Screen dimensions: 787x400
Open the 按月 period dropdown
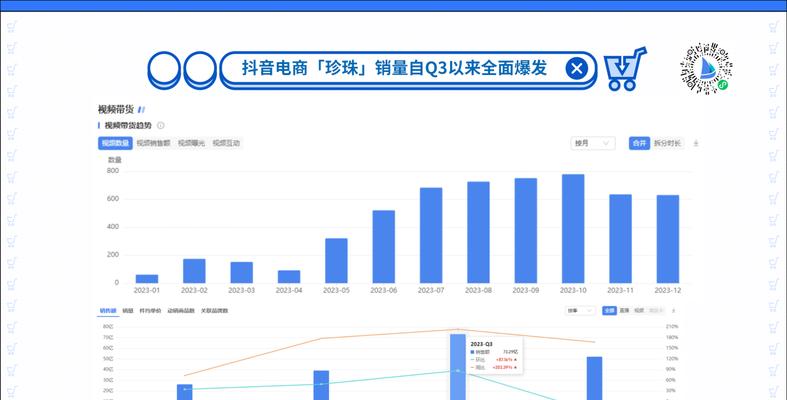pos(593,143)
